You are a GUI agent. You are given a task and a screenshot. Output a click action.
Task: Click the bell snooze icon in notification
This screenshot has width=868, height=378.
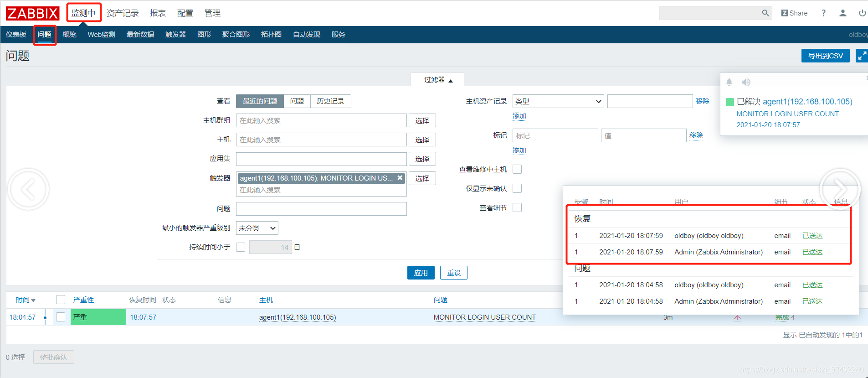click(x=729, y=82)
